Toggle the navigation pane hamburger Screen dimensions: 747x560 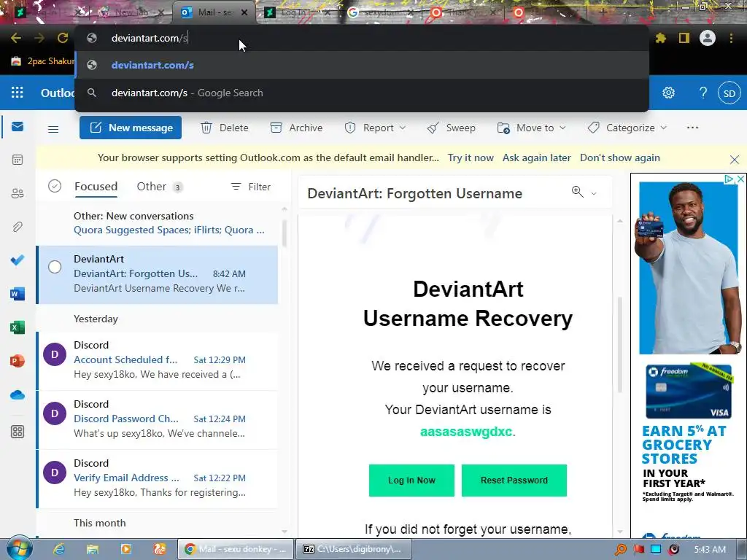coord(53,128)
